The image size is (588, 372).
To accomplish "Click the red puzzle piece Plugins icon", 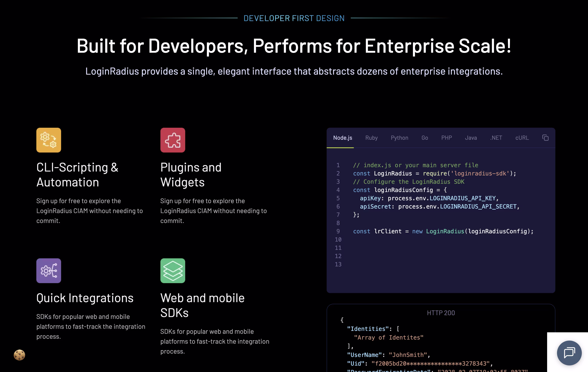I will [x=173, y=140].
